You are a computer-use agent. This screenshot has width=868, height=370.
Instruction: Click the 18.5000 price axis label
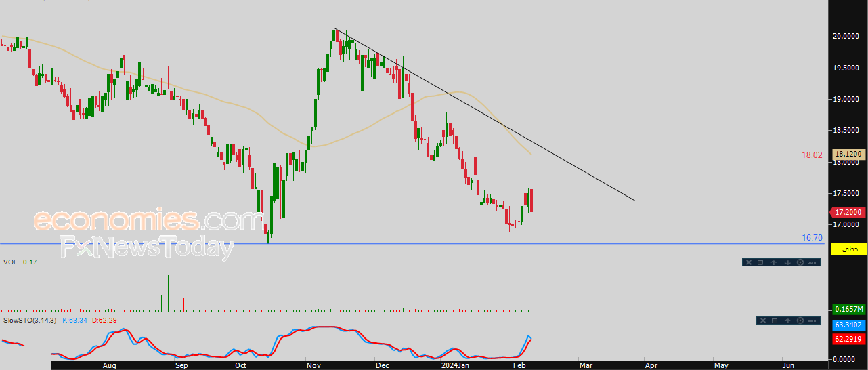click(x=846, y=130)
